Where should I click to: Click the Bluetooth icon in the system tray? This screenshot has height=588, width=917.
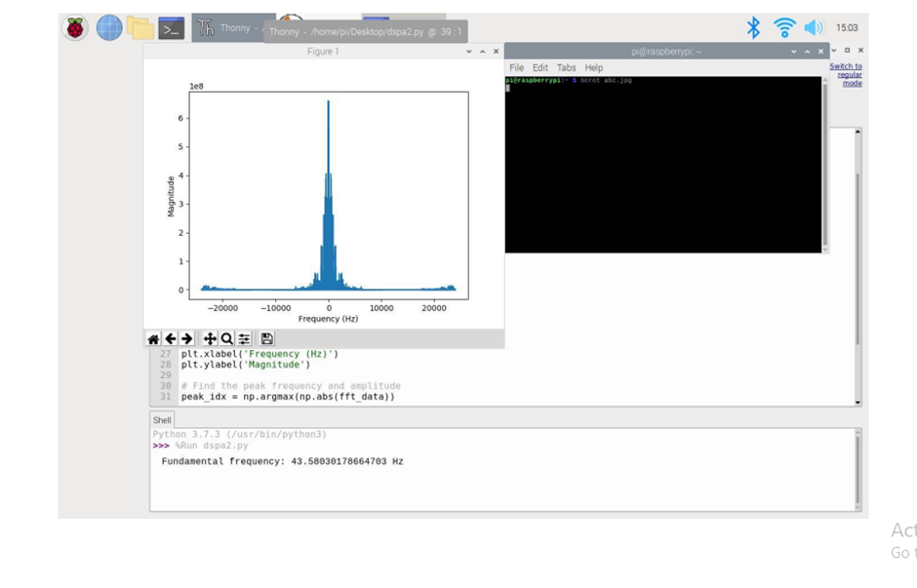point(752,27)
